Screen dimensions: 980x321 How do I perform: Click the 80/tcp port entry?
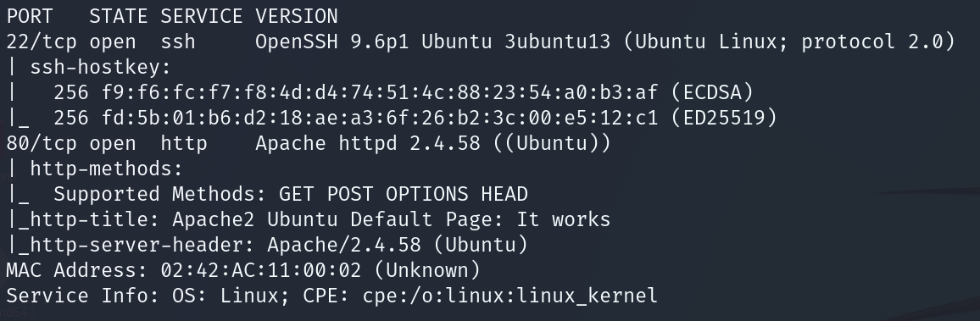point(42,143)
